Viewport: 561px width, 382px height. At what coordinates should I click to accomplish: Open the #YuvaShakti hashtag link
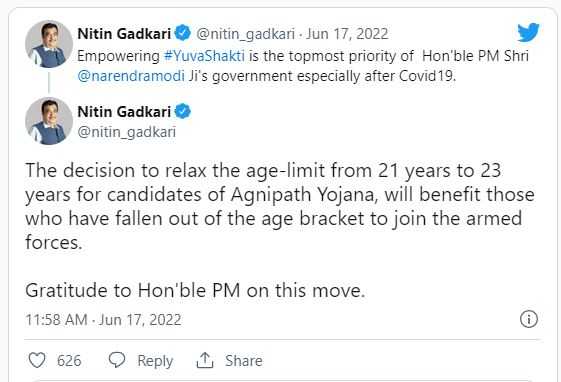204,56
